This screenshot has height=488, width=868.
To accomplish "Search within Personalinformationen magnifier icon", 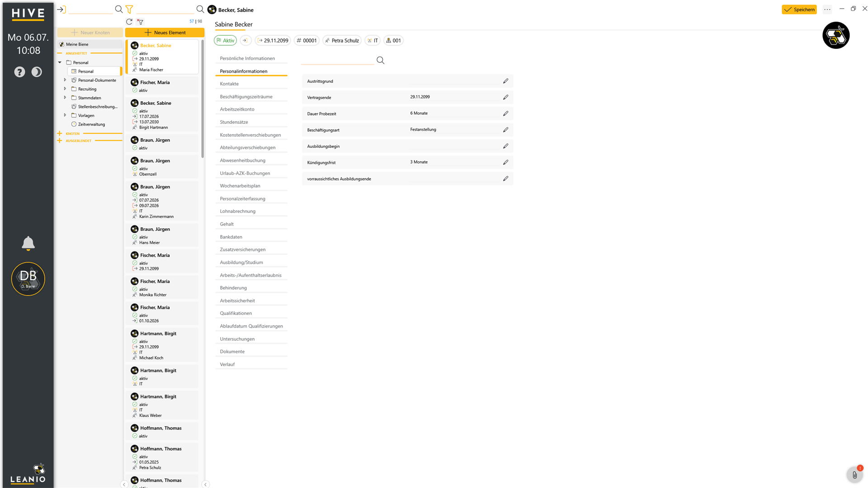I will [381, 60].
